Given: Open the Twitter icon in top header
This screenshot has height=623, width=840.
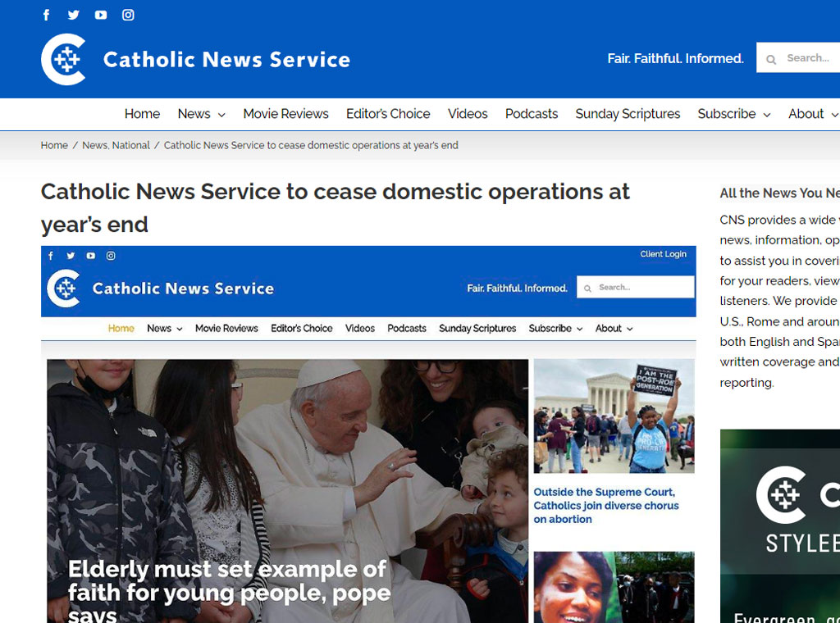Looking at the screenshot, I should point(73,15).
